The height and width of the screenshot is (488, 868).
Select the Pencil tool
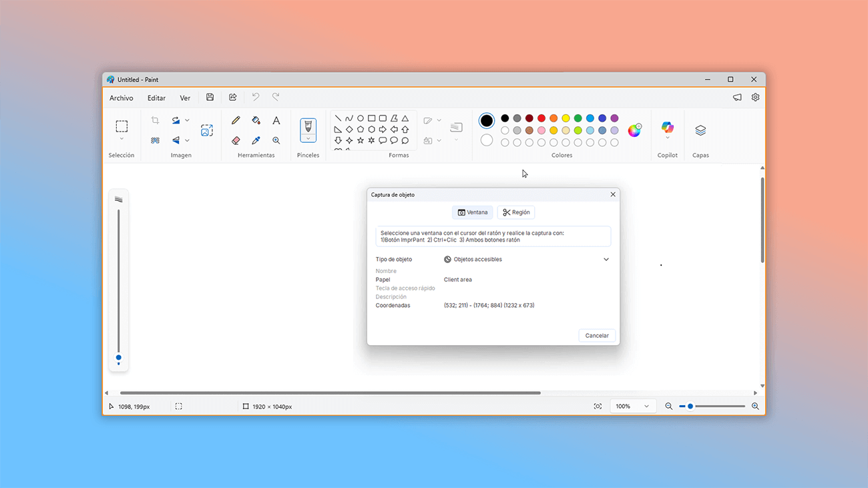[236, 120]
